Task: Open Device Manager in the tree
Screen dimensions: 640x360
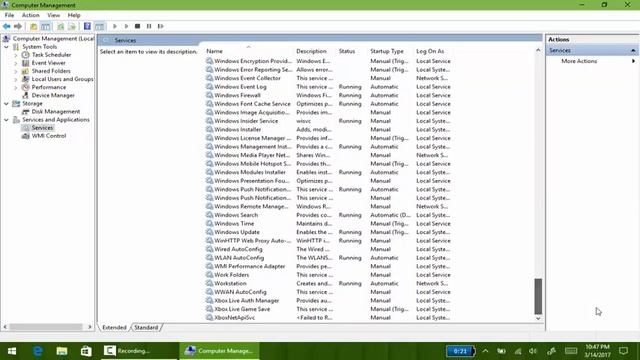Action: [53, 95]
